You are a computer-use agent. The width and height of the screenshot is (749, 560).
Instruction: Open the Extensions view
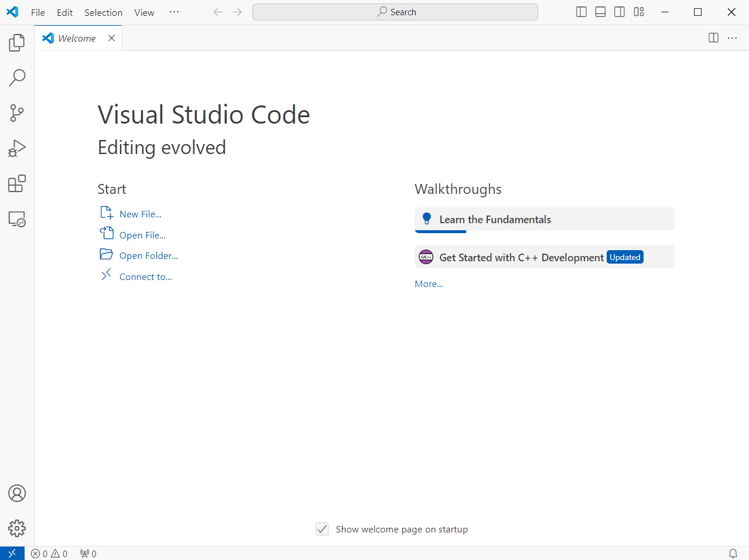tap(17, 184)
